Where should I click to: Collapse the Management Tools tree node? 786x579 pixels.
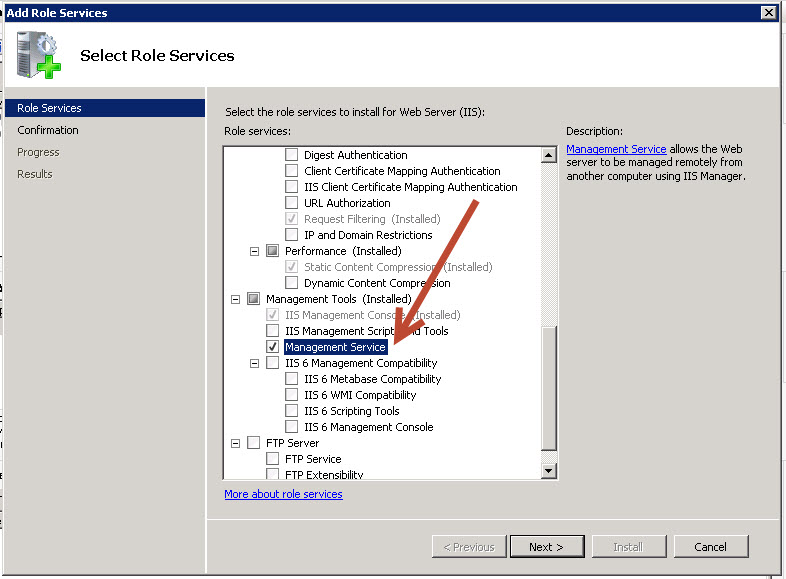pos(236,299)
